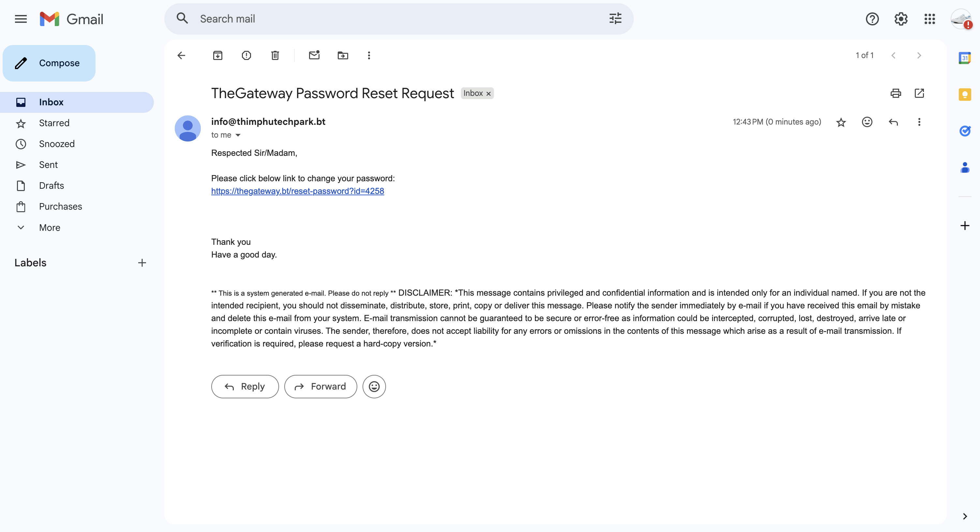Open Google Keep in side panel
This screenshot has height=532, width=980.
click(x=964, y=94)
